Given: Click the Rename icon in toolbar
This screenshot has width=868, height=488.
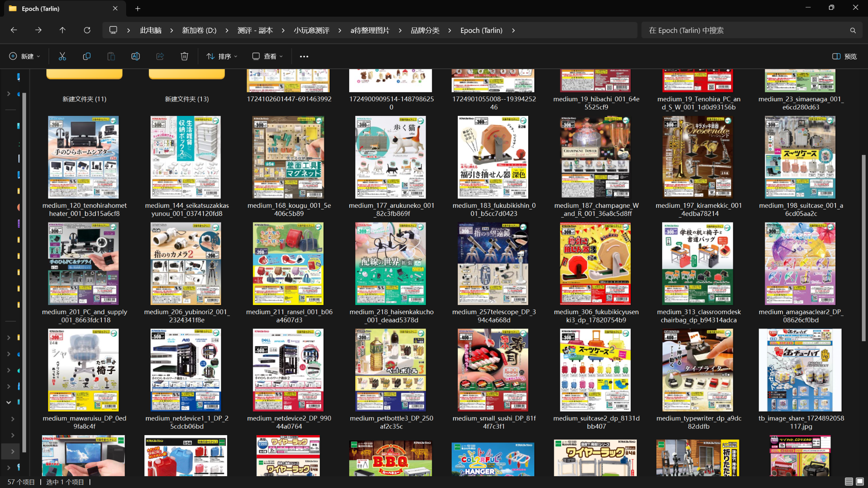Looking at the screenshot, I should tap(136, 57).
